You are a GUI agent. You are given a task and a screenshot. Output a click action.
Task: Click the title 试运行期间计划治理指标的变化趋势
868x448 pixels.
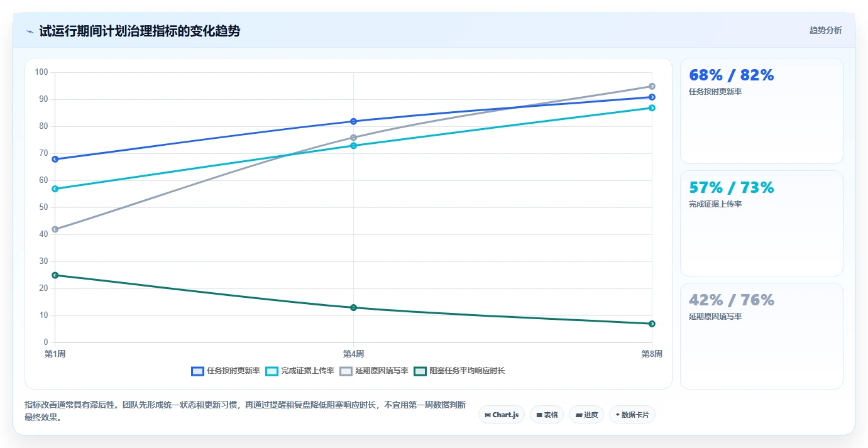(x=140, y=31)
